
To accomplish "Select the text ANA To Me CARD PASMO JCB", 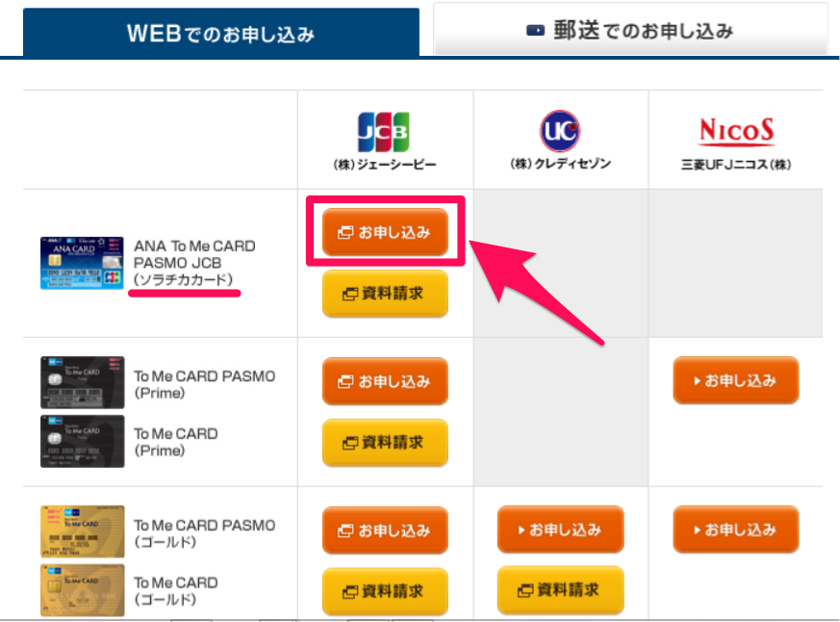I will pyautogui.click(x=194, y=254).
